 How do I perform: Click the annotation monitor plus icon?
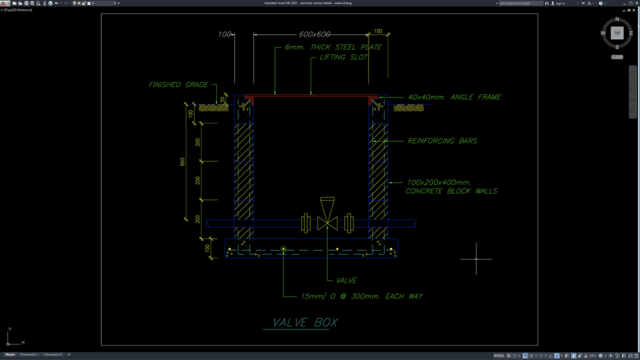click(x=611, y=356)
